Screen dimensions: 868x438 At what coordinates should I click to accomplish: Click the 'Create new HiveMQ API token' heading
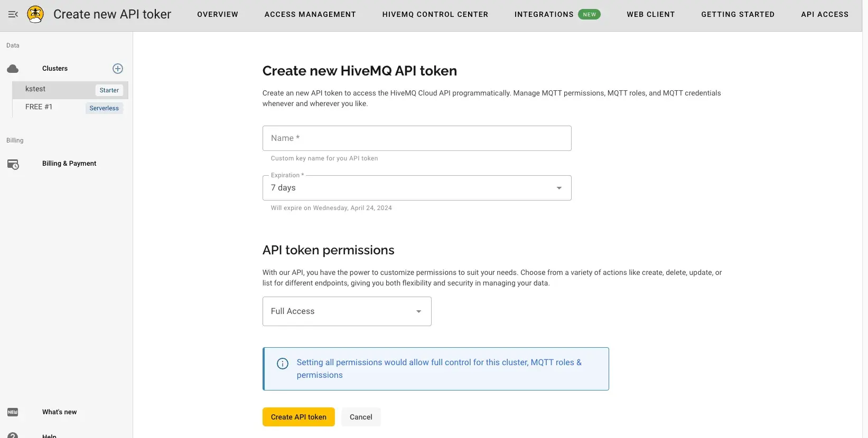[x=360, y=71]
